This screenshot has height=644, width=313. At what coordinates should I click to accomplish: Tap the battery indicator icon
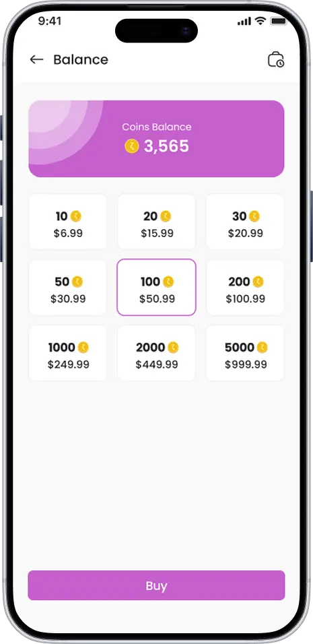[x=279, y=21]
